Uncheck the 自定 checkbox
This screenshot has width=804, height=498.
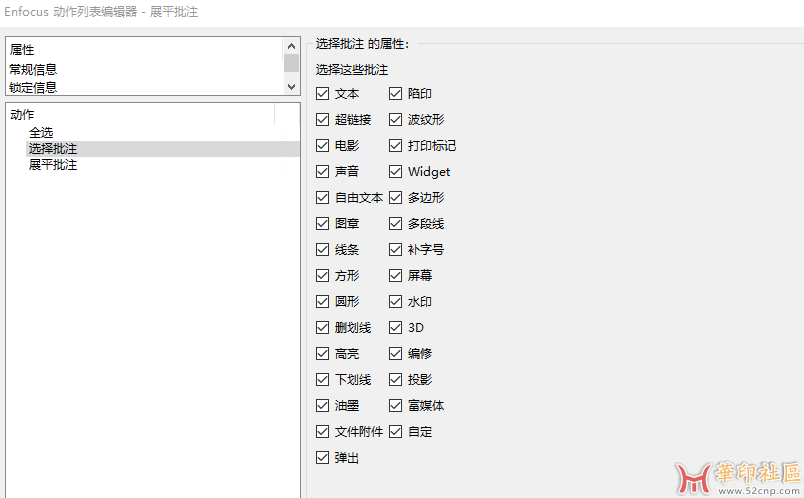point(395,432)
